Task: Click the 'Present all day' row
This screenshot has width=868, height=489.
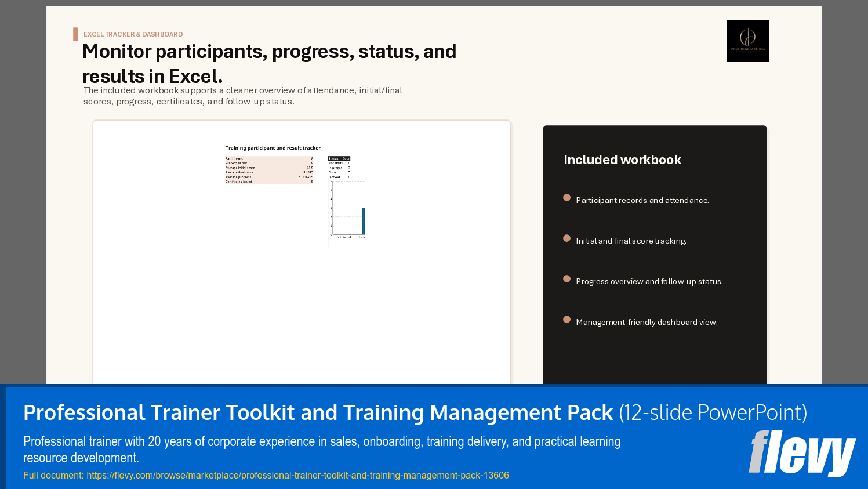Action: point(269,163)
